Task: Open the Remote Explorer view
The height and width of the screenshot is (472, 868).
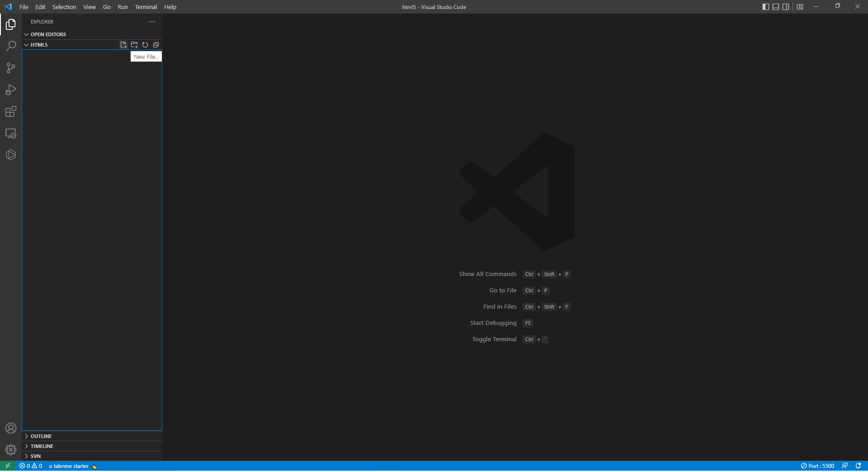Action: [x=11, y=133]
